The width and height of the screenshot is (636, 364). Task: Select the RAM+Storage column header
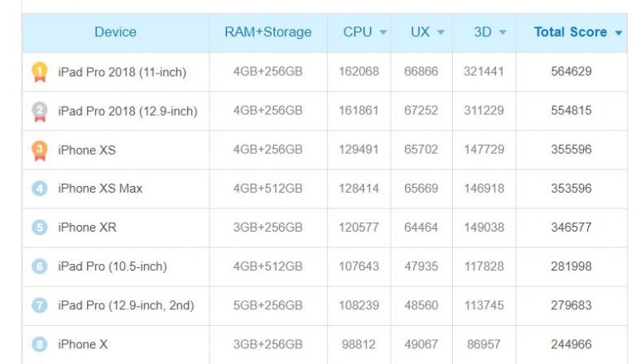pyautogui.click(x=268, y=32)
